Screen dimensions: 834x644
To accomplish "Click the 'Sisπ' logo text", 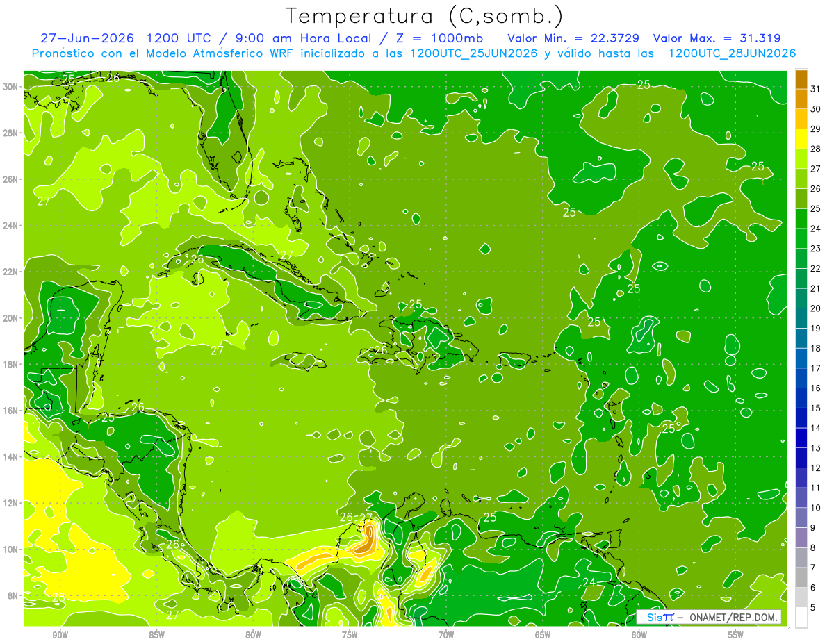I will click(x=660, y=617).
